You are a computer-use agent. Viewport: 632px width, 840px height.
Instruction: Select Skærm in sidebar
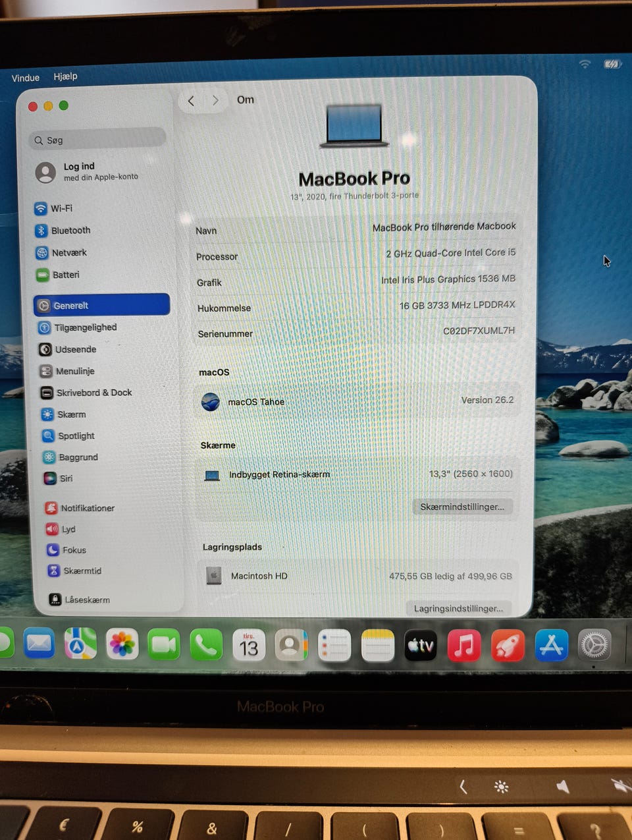(x=64, y=414)
